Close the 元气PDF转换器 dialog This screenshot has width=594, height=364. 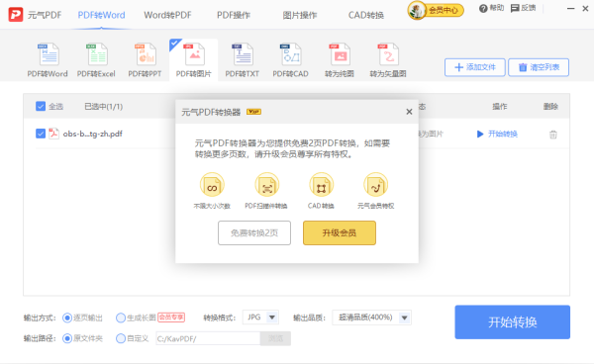point(409,112)
